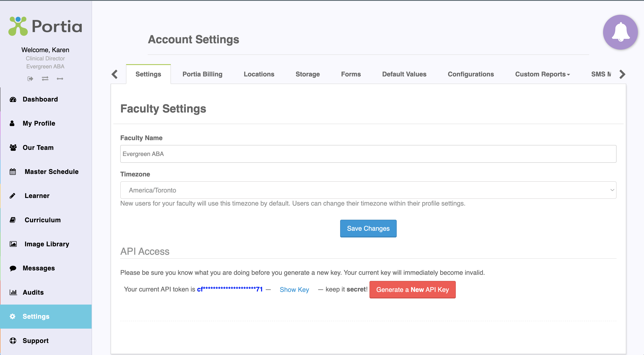This screenshot has width=644, height=355.
Task: Click the sign-out icon under Evergreen ABA
Action: pyautogui.click(x=30, y=79)
